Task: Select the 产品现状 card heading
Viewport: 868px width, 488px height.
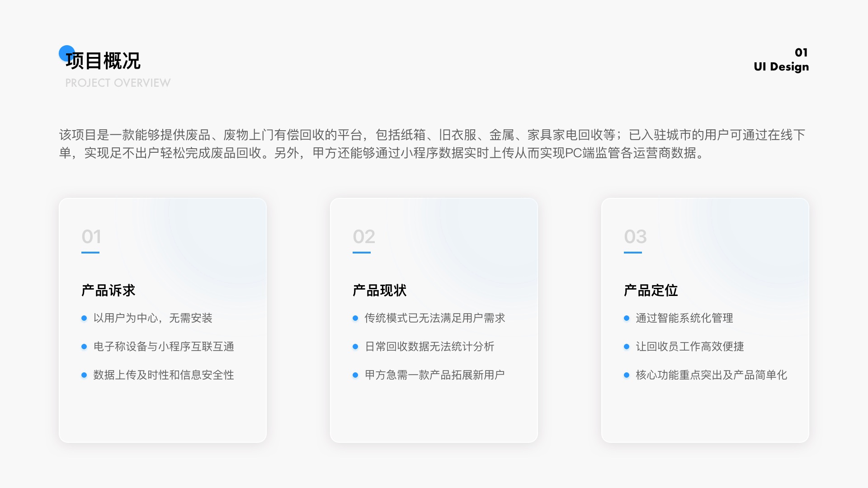Action: pyautogui.click(x=380, y=290)
